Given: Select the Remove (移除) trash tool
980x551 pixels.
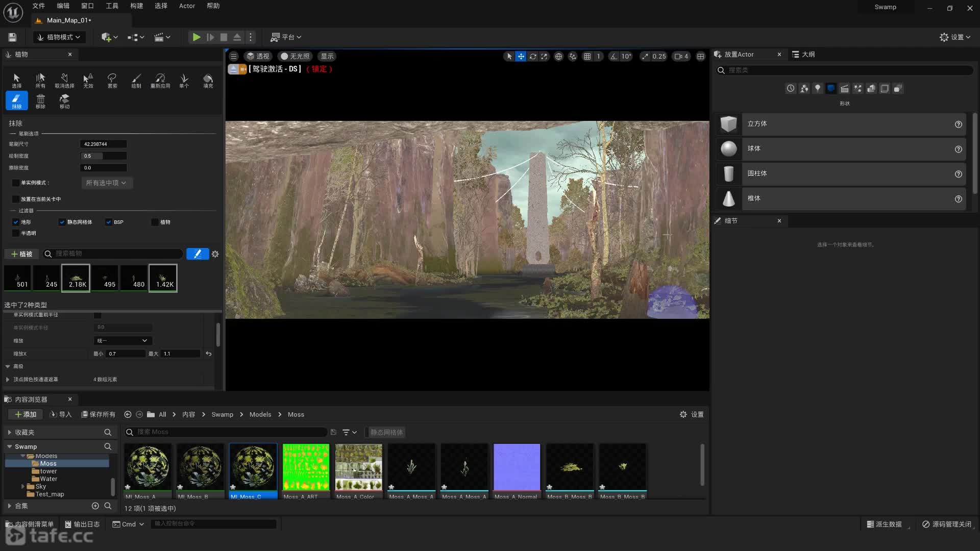Looking at the screenshot, I should [40, 101].
